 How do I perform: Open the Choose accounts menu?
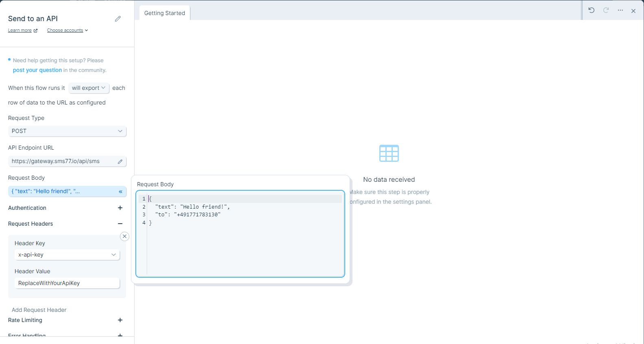pyautogui.click(x=67, y=30)
